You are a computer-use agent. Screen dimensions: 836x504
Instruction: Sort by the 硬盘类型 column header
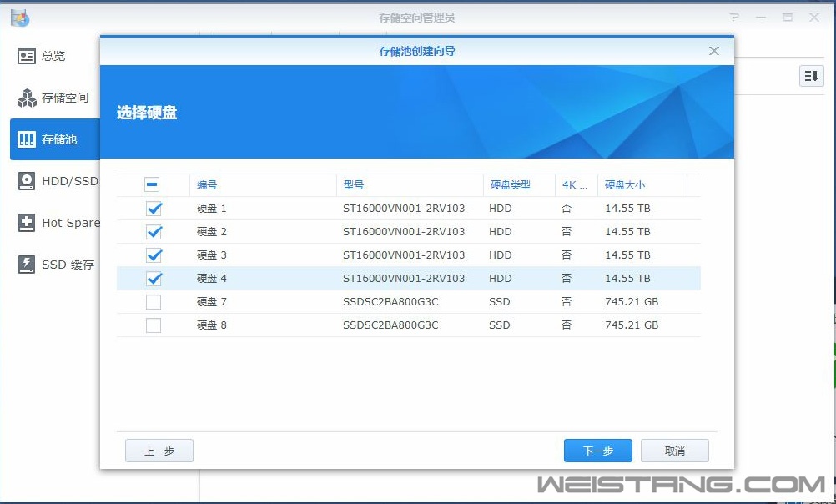[510, 184]
